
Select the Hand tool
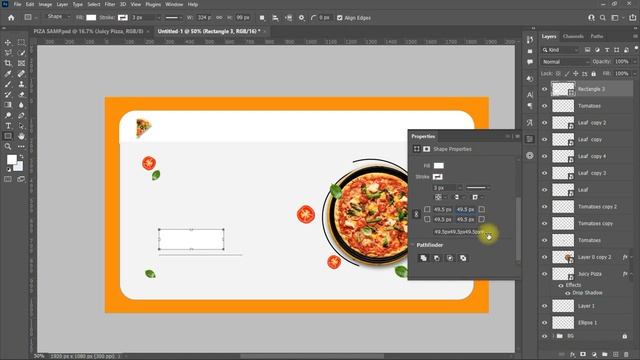click(x=21, y=136)
